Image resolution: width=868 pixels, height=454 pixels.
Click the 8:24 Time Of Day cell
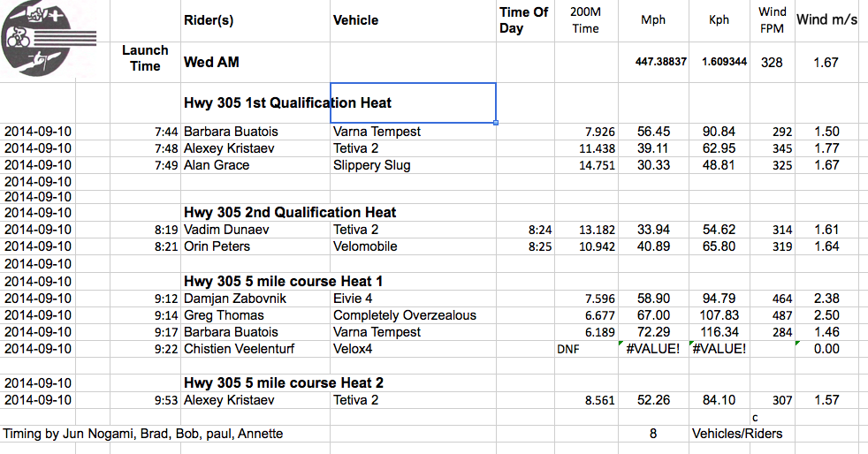tap(525, 230)
